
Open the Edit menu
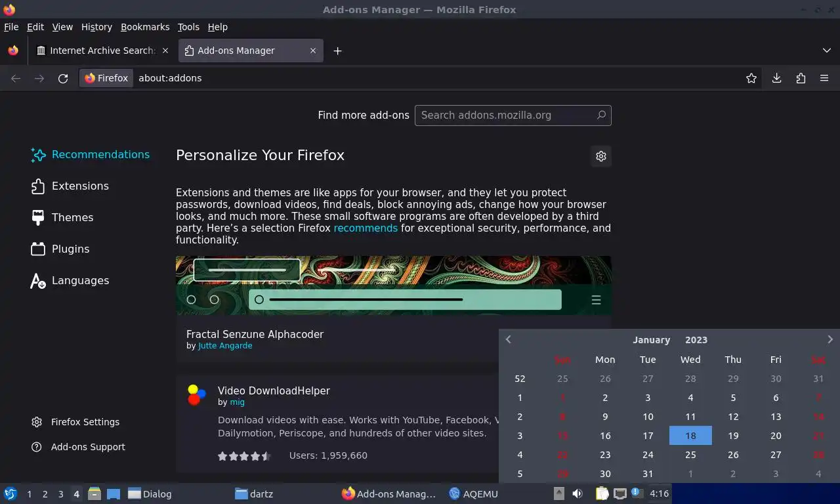coord(35,27)
